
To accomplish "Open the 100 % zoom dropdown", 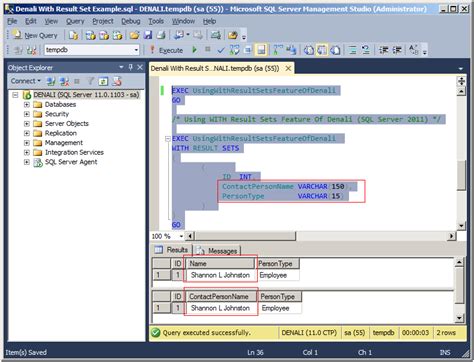I will point(181,236).
